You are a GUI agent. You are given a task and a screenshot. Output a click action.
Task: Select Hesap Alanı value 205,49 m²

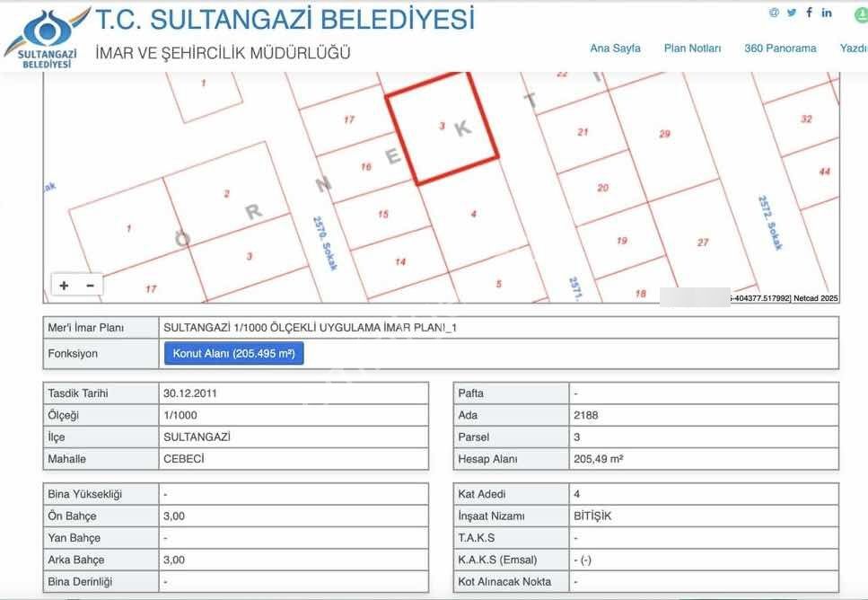(x=599, y=459)
